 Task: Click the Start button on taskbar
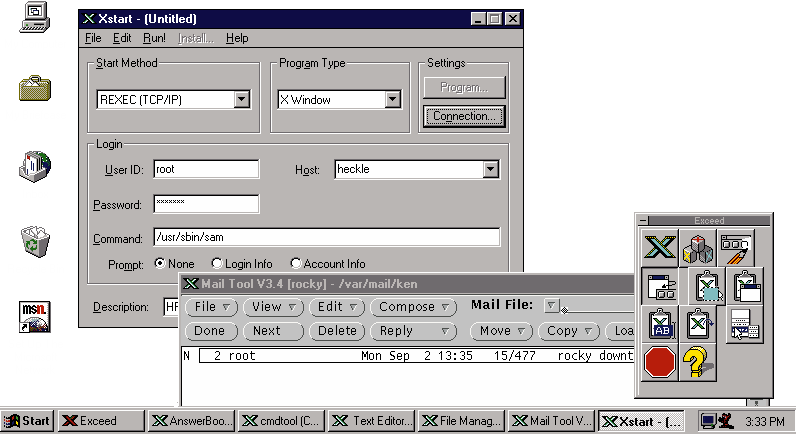(x=27, y=421)
